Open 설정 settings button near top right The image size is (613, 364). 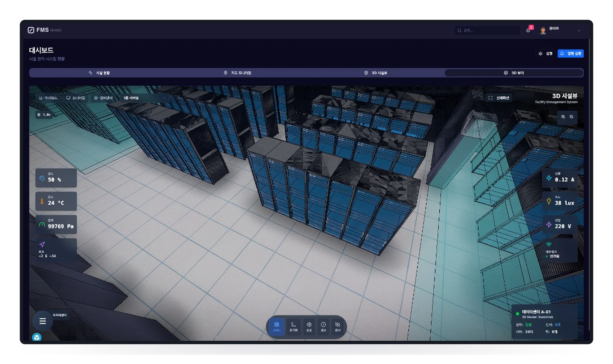(545, 54)
